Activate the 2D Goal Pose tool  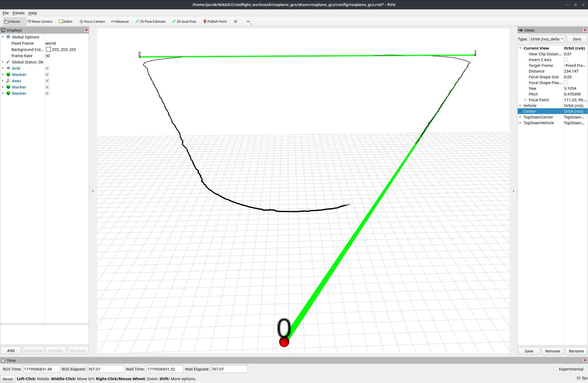tap(184, 21)
